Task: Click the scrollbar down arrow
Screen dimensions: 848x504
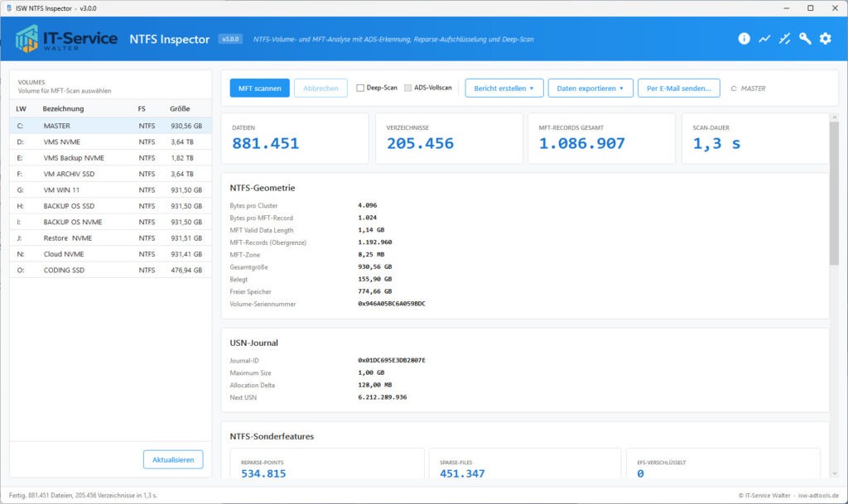Action: coord(835,473)
